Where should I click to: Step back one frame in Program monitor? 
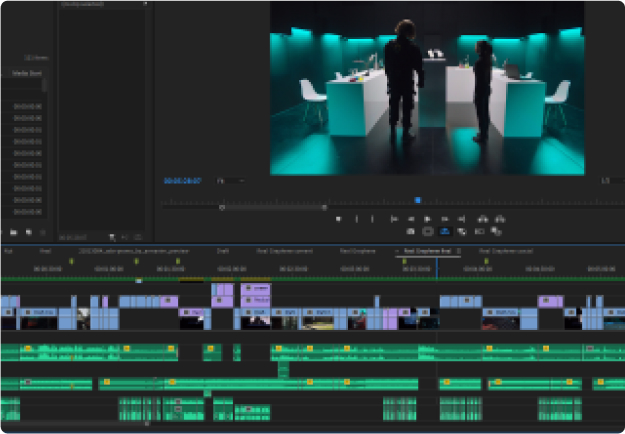click(x=411, y=218)
